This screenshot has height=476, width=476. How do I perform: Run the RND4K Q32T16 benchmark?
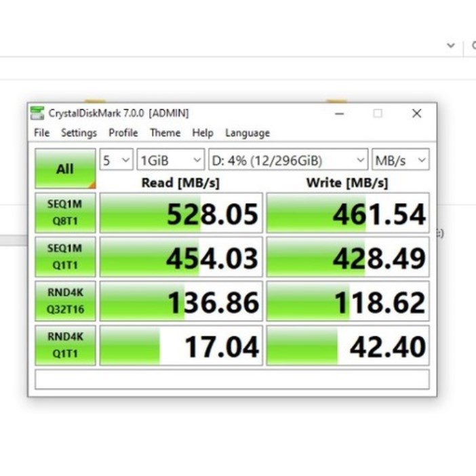point(65,301)
